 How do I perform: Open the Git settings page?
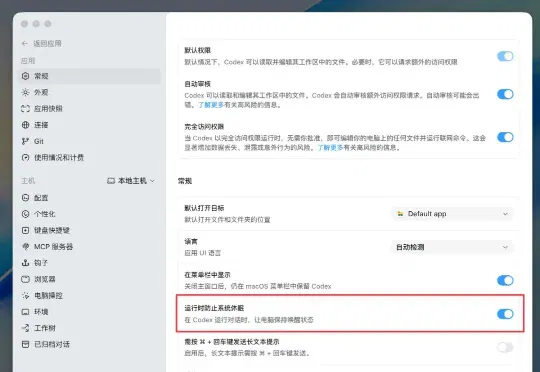90,141
